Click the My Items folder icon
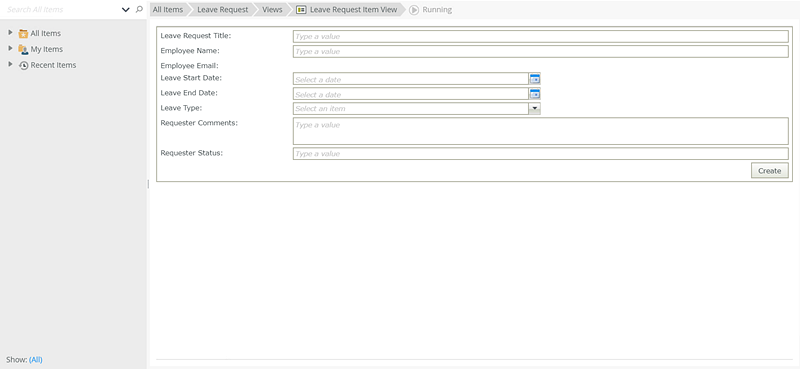The height and width of the screenshot is (369, 800). coord(23,49)
